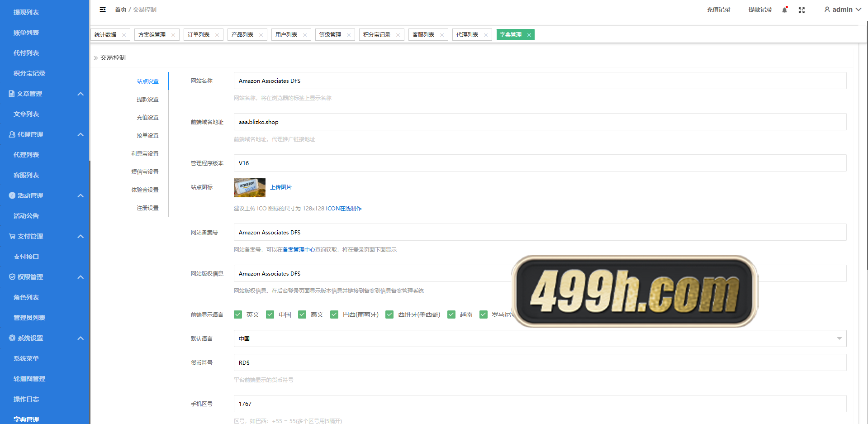
Task: Select the 利息宝设置 settings tab
Action: (145, 153)
